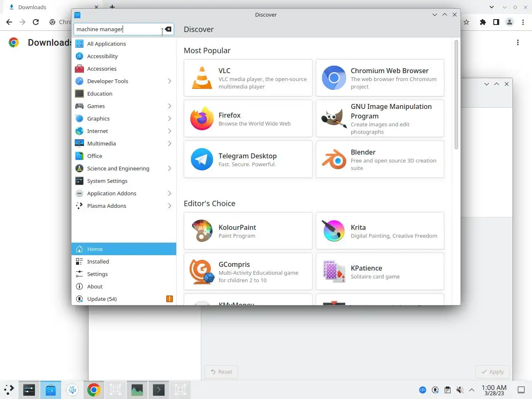Open the About page
This screenshot has width=532, height=399.
point(124,286)
